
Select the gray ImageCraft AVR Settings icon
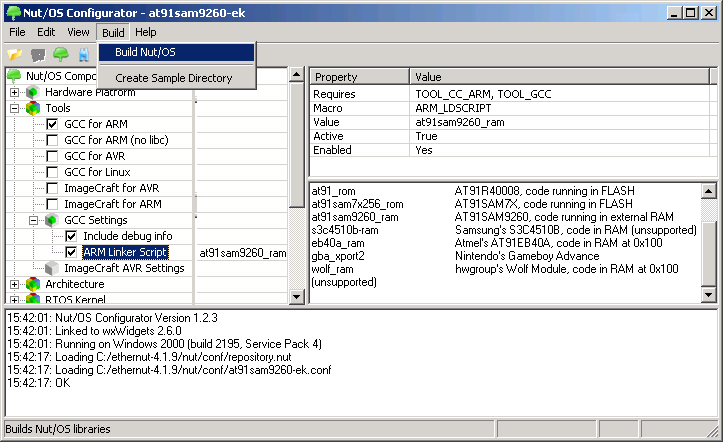coord(52,268)
